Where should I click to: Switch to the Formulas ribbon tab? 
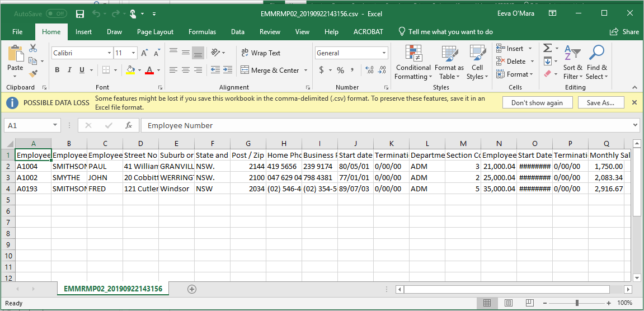pyautogui.click(x=202, y=32)
